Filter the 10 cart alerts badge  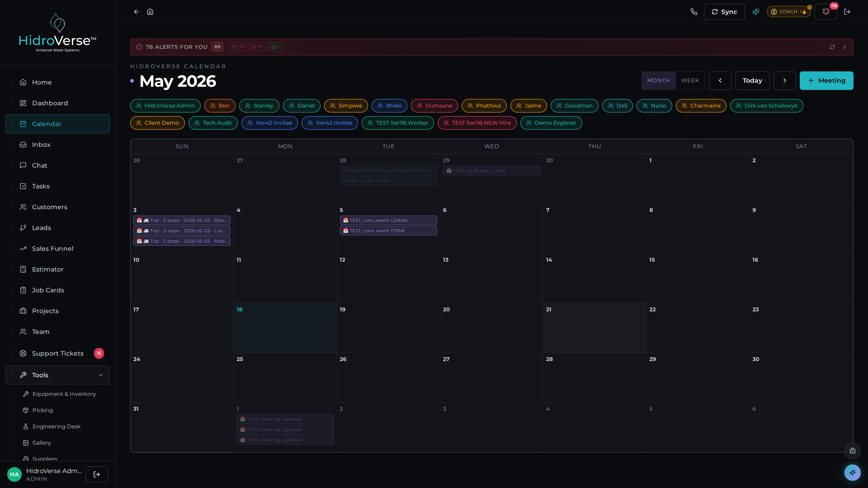coord(257,47)
